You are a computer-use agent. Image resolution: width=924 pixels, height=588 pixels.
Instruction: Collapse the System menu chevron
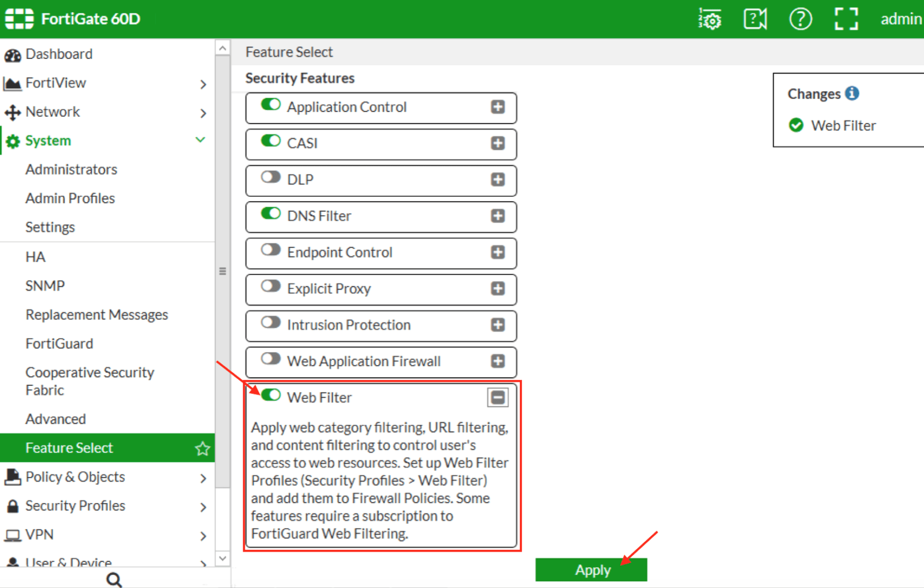pos(200,140)
